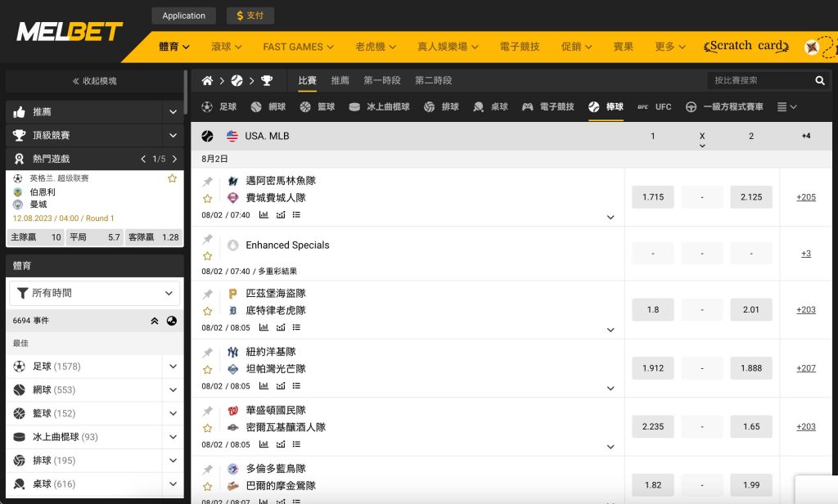
Task: Focus the 按比賽搜索 search field
Action: pos(761,81)
